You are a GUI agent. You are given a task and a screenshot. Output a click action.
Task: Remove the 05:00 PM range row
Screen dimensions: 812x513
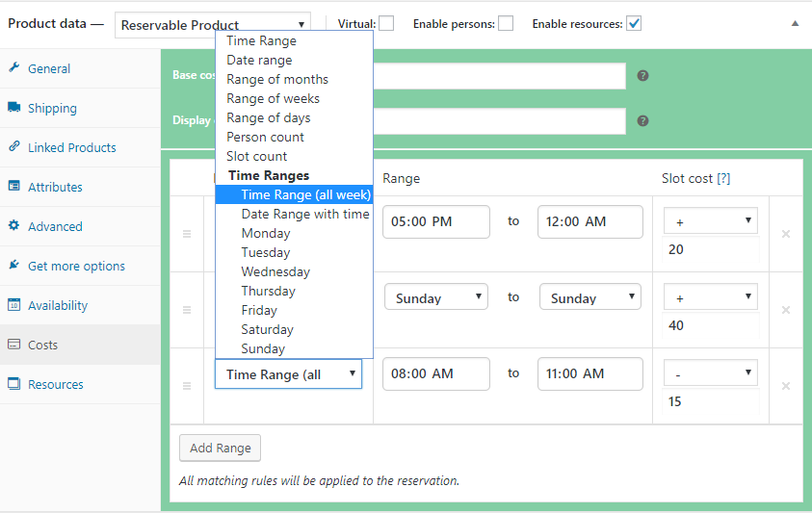pyautogui.click(x=786, y=234)
